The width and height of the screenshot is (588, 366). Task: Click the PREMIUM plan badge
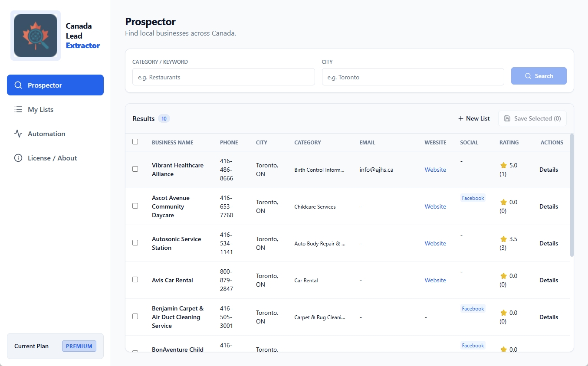[x=79, y=346]
